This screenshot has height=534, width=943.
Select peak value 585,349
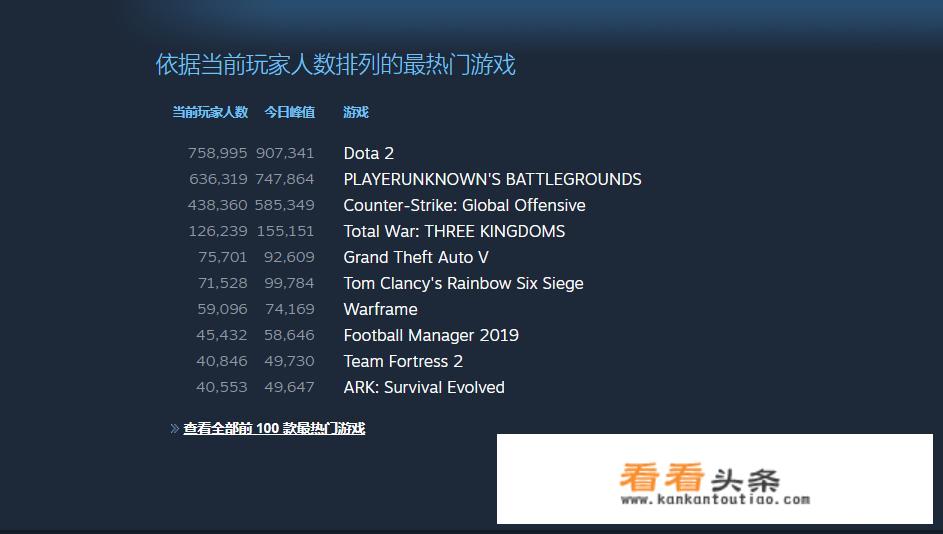284,205
